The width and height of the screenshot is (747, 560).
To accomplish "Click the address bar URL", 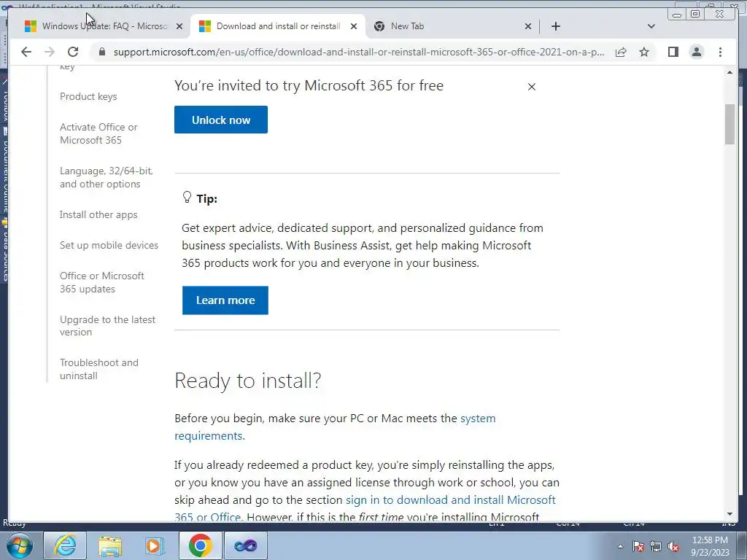I will [359, 52].
